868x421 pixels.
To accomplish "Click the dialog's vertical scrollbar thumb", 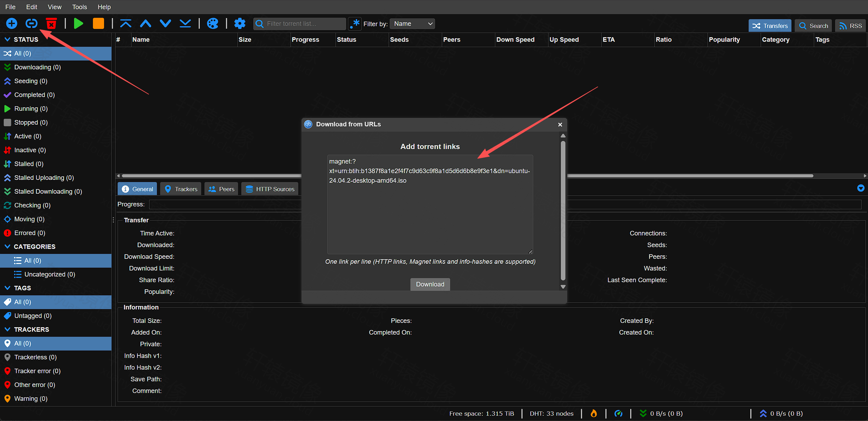I will click(x=563, y=211).
